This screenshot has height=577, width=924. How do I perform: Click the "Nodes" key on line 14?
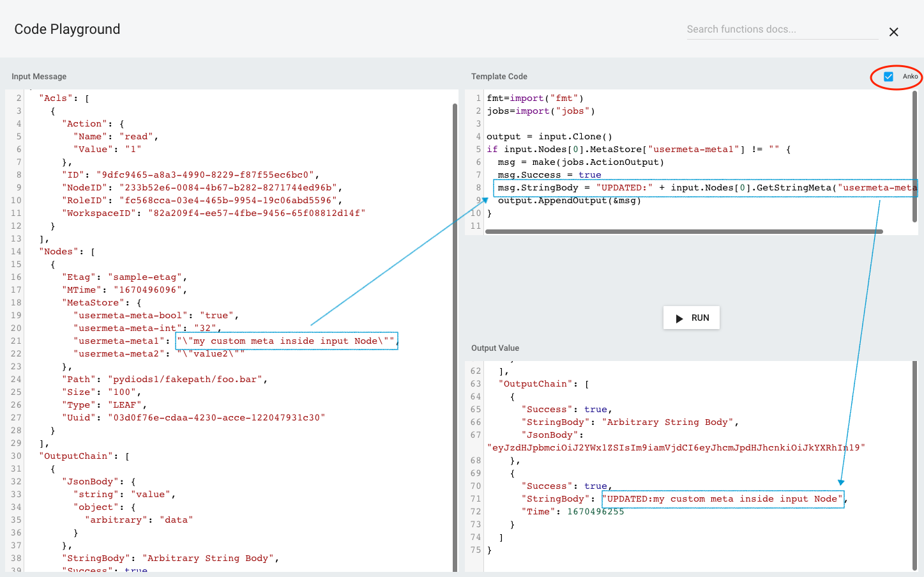pyautogui.click(x=59, y=252)
